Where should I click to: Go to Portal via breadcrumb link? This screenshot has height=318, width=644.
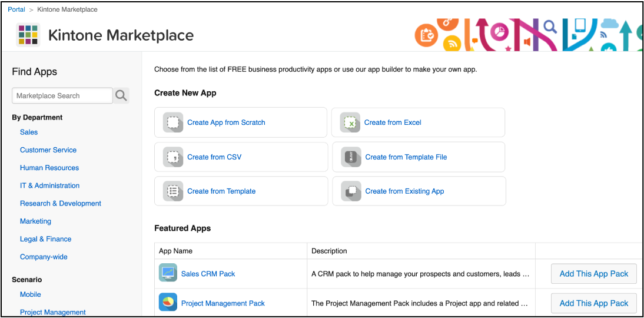click(x=16, y=9)
